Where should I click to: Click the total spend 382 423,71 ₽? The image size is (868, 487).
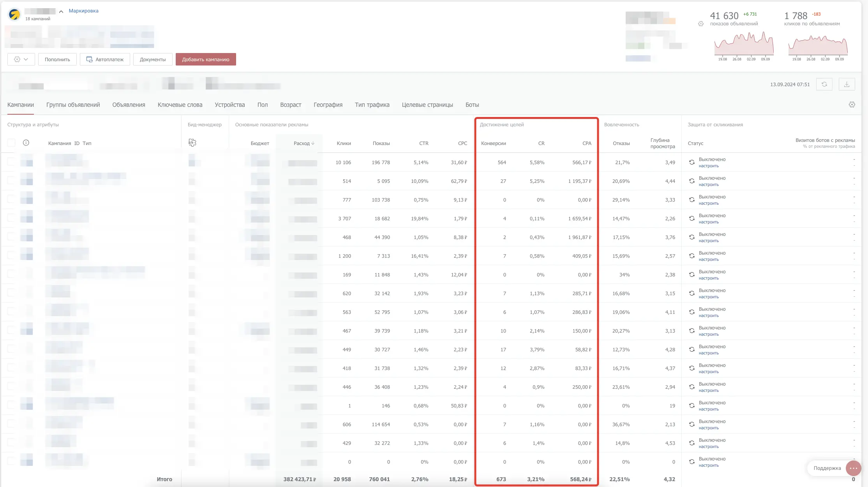(x=300, y=479)
